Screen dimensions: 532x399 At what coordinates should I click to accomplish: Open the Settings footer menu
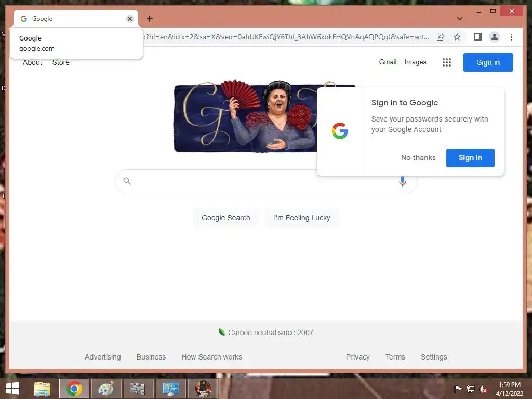pos(434,357)
